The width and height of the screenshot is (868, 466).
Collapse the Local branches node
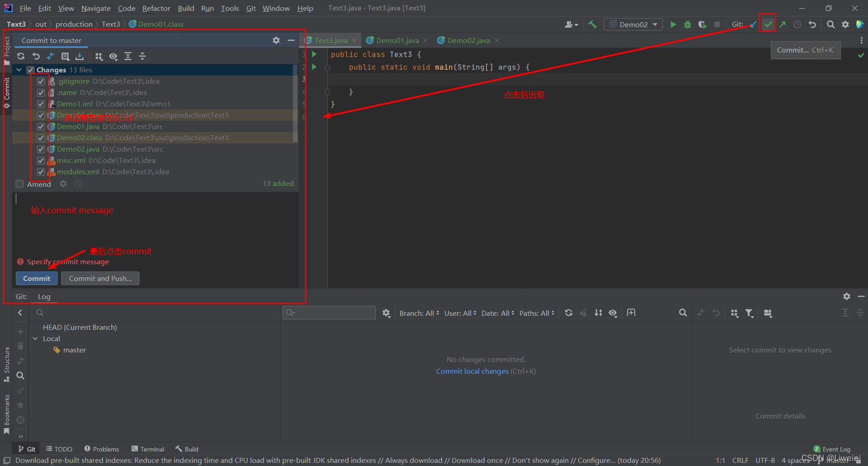[x=35, y=339]
